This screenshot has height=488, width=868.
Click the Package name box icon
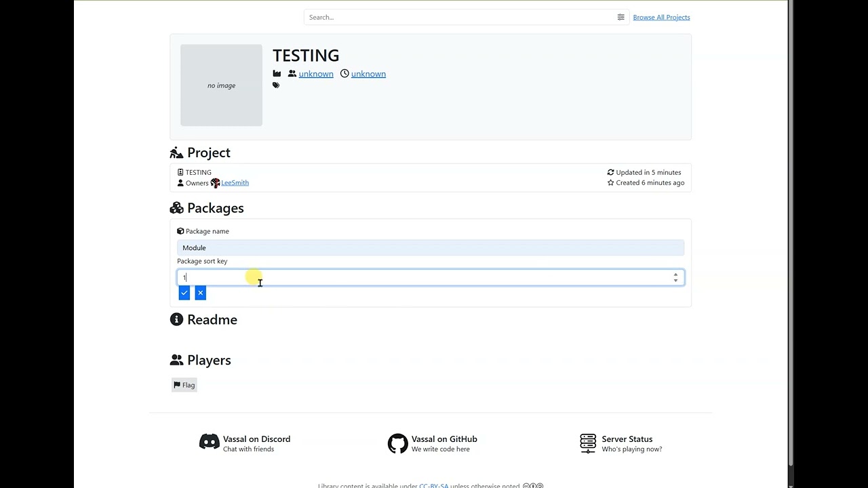(x=180, y=231)
